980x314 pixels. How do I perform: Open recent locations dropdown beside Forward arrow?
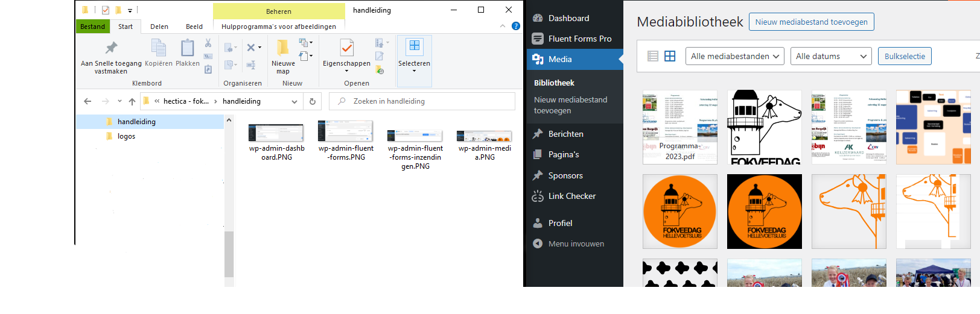pos(119,101)
